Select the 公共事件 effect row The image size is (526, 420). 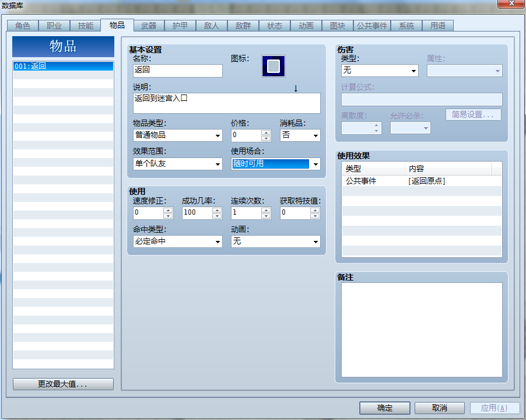click(422, 181)
